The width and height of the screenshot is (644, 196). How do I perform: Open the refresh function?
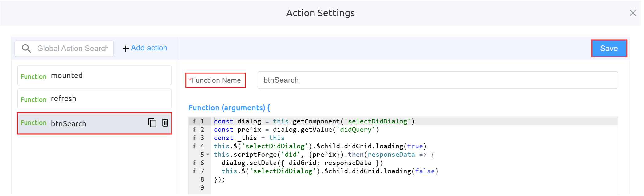[94, 99]
